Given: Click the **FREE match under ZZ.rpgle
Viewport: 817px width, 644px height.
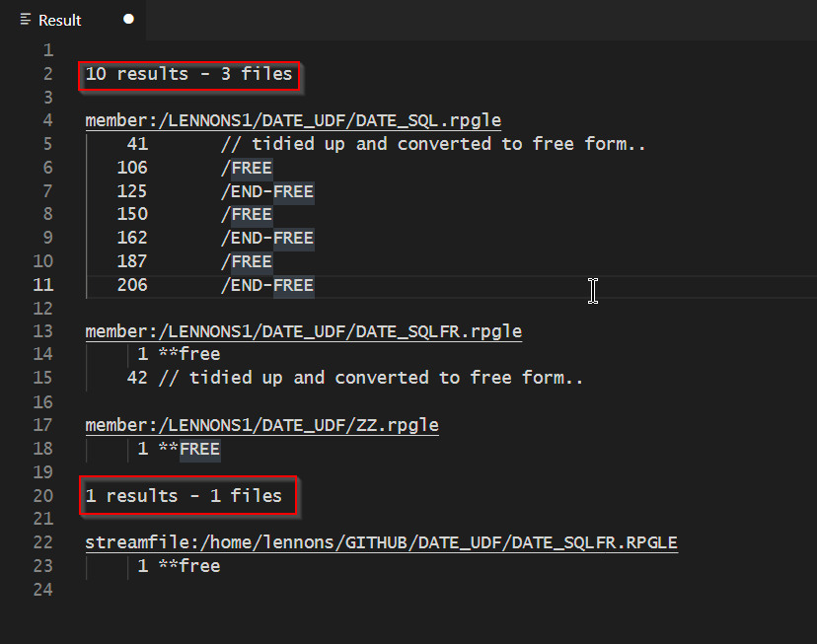Looking at the screenshot, I should click(x=198, y=449).
